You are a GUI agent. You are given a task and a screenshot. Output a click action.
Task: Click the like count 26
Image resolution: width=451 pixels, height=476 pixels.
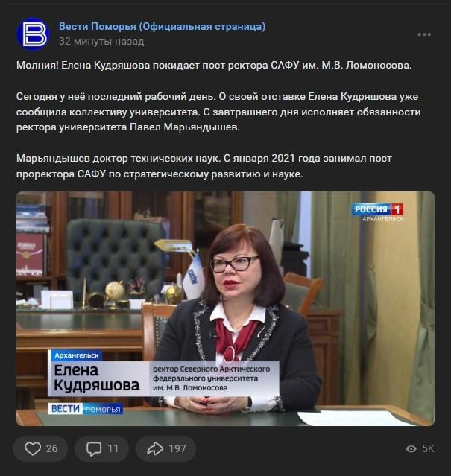click(51, 448)
